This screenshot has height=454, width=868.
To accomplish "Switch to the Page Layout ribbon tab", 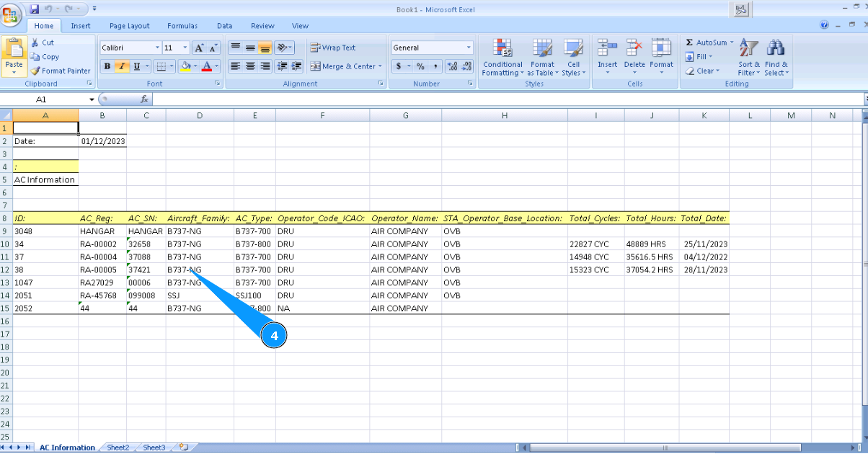I will tap(129, 26).
